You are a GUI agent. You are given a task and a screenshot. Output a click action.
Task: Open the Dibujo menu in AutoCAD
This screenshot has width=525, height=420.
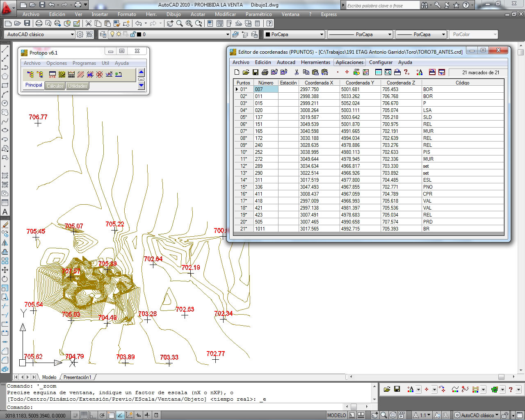[173, 14]
